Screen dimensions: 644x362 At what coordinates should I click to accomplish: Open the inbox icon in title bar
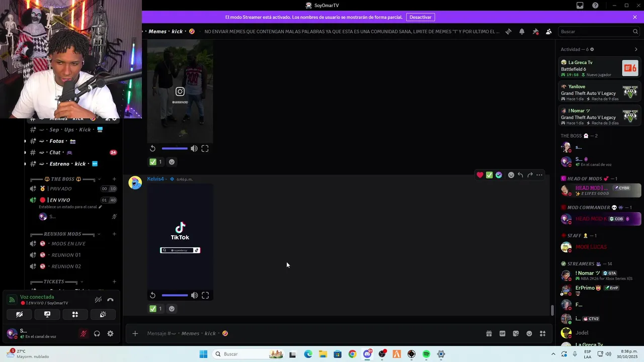tap(580, 6)
